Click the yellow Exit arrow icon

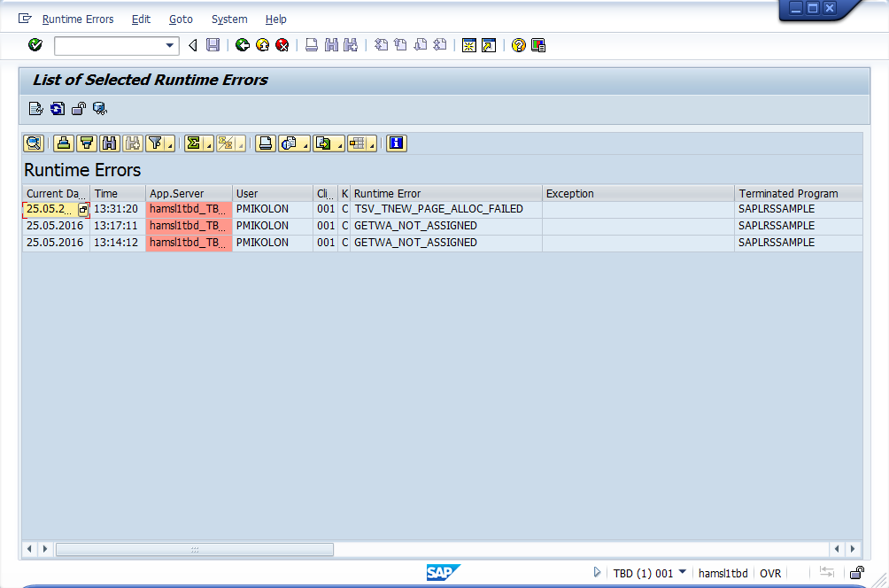pos(262,45)
